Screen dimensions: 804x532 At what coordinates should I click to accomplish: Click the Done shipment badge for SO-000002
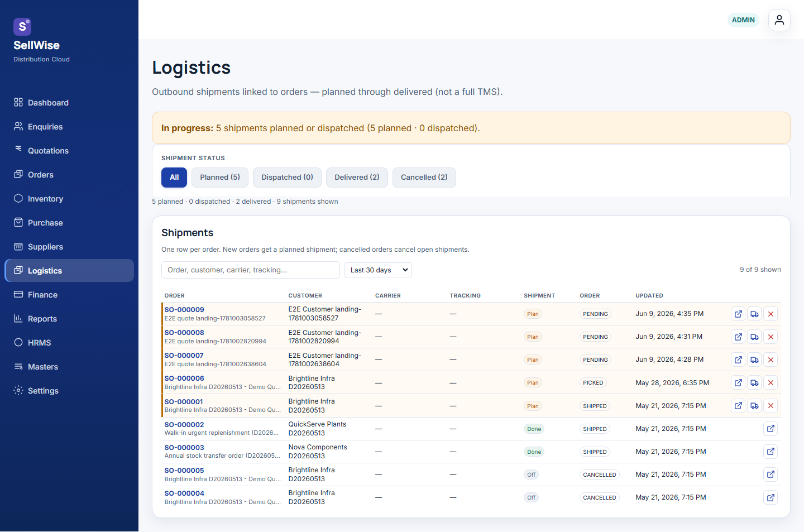[534, 429]
